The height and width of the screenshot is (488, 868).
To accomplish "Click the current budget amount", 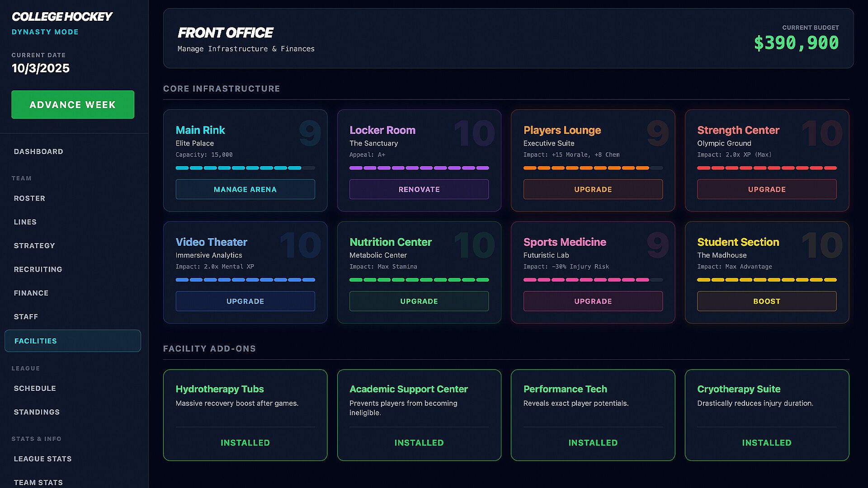I will 796,43.
